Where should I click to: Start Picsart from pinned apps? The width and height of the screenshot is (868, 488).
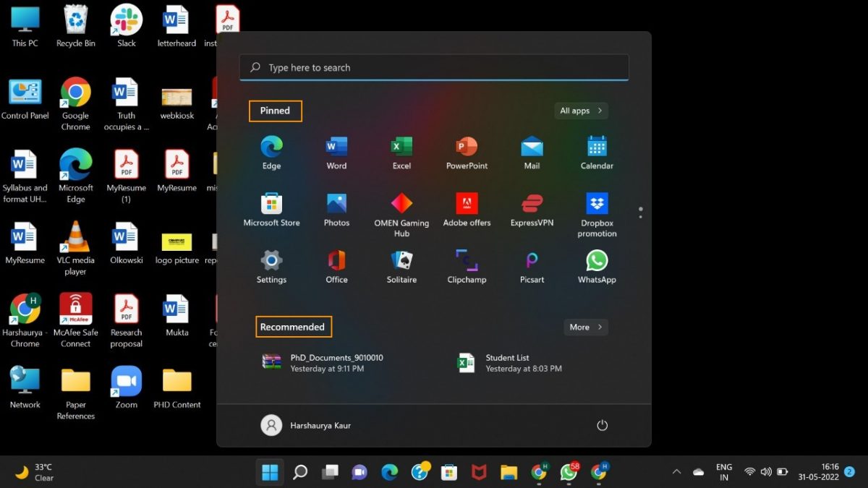531,266
